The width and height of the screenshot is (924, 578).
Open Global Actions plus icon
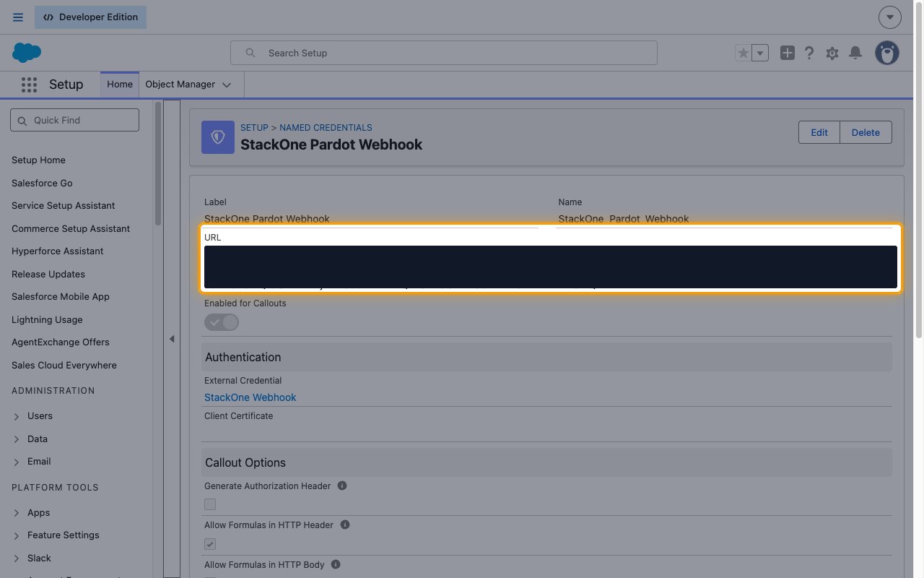pos(788,53)
